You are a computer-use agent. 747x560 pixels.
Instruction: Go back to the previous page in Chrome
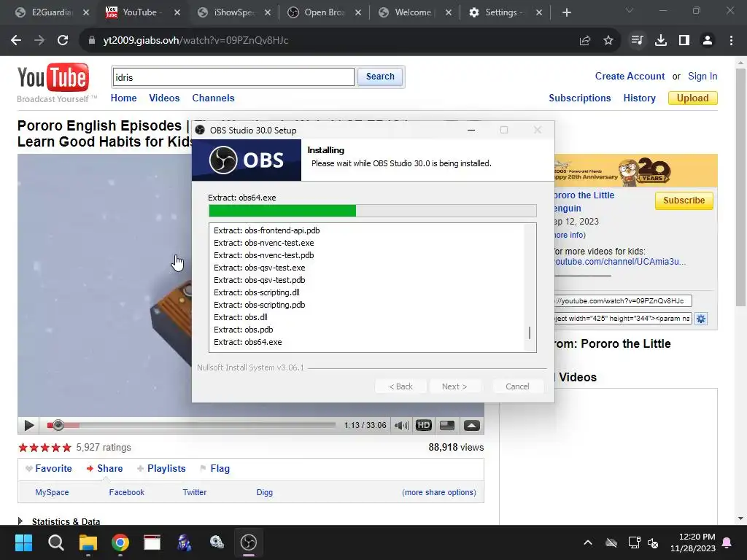(16, 41)
